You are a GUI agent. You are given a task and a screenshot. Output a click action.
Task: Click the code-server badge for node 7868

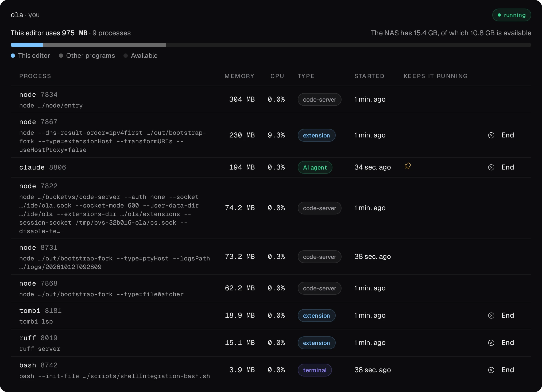[x=319, y=288]
